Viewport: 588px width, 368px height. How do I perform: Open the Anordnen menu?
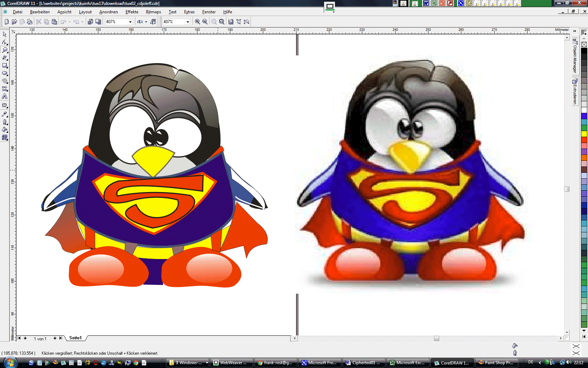tap(108, 12)
